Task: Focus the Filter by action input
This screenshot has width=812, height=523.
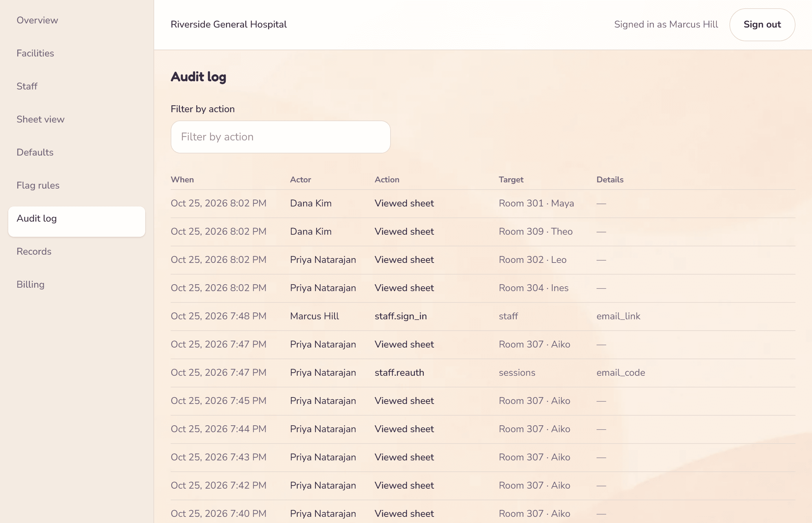Action: click(x=281, y=137)
